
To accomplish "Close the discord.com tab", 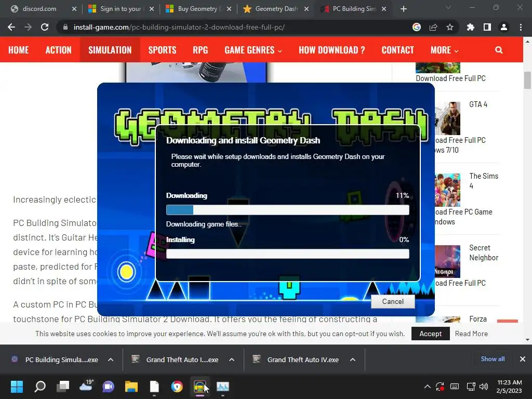I will 74,9.
